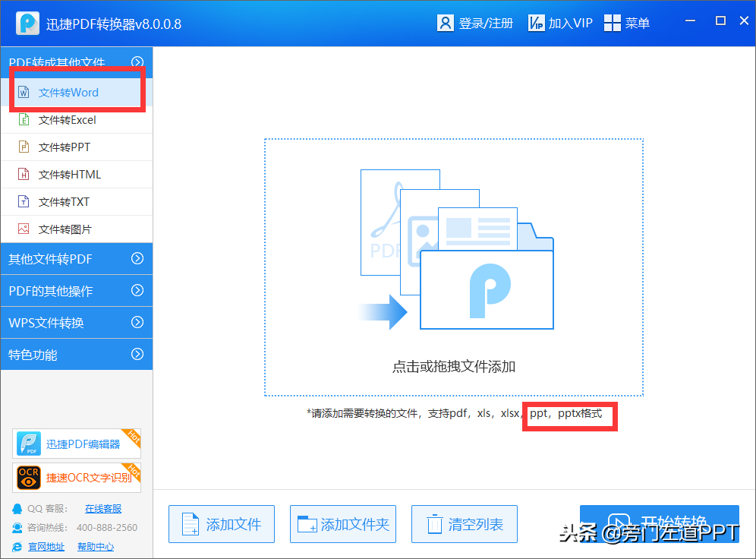Collapse the PDF转成其他文件 section arrow

(137, 62)
